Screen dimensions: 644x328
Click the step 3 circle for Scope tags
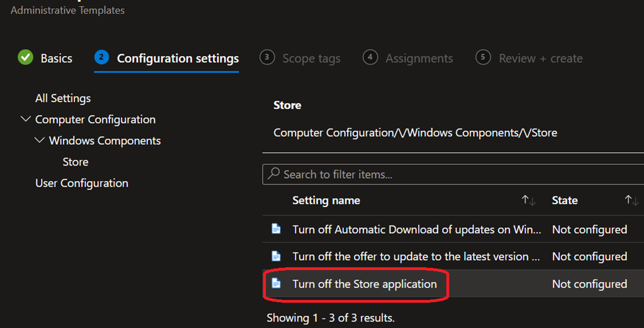(267, 58)
